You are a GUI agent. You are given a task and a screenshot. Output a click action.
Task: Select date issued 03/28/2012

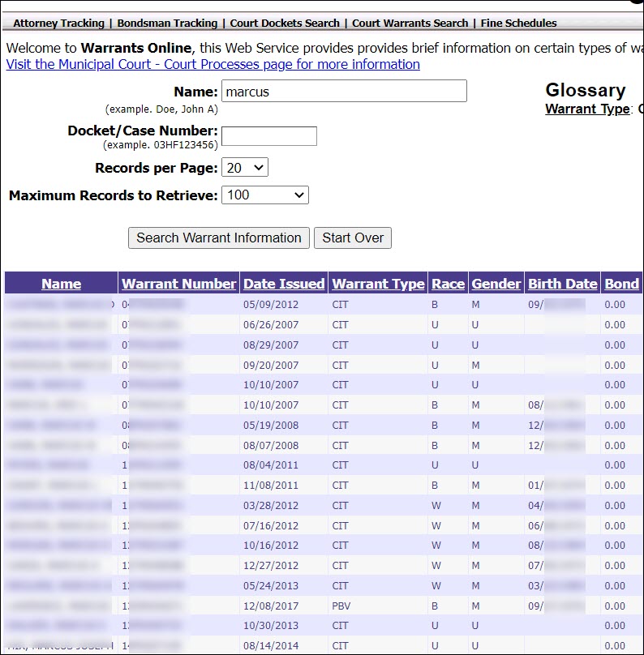coord(271,506)
